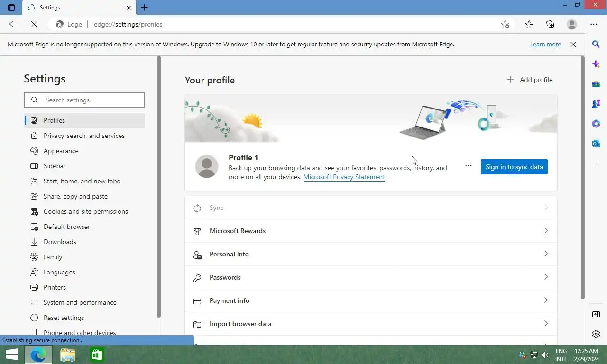Open the tab actions menu icon

(x=11, y=8)
